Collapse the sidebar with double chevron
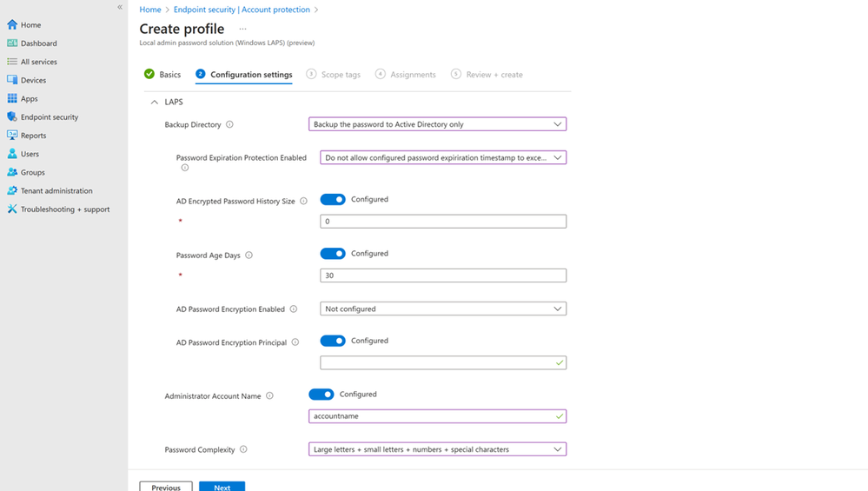 tap(120, 7)
